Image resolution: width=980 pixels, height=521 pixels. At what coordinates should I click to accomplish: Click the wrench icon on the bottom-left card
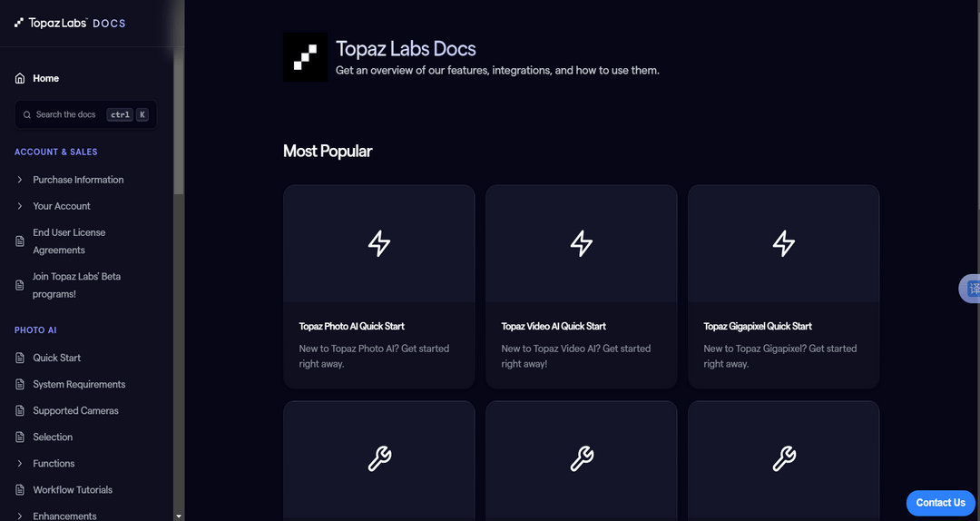pos(379,459)
